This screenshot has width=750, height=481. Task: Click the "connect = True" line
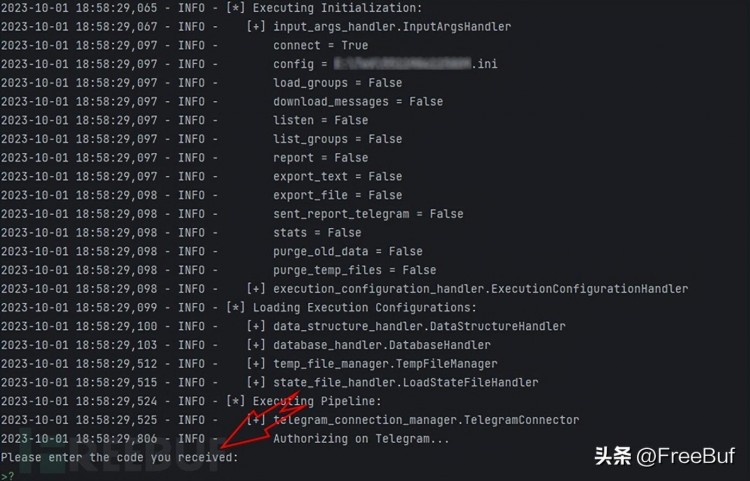coord(320,45)
